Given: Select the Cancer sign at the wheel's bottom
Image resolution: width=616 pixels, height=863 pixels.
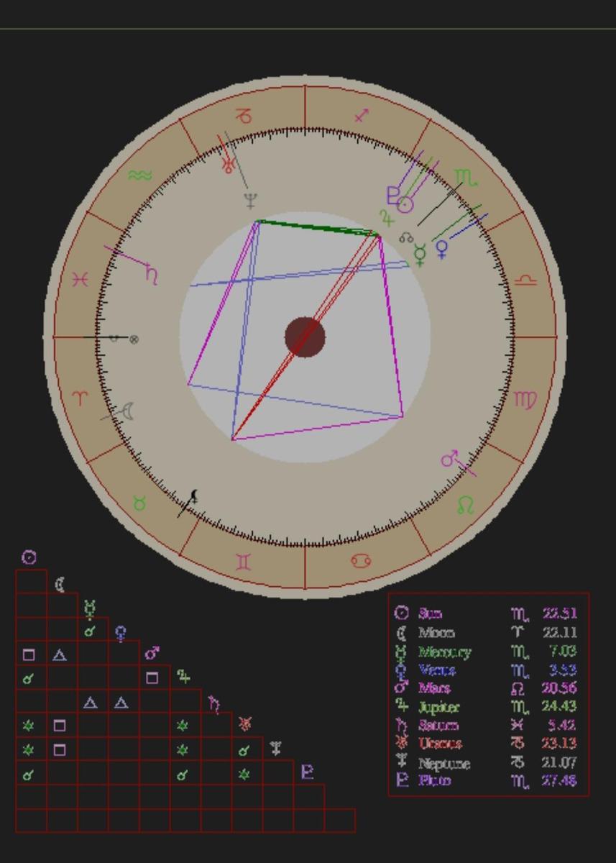Looking at the screenshot, I should pyautogui.click(x=362, y=562).
